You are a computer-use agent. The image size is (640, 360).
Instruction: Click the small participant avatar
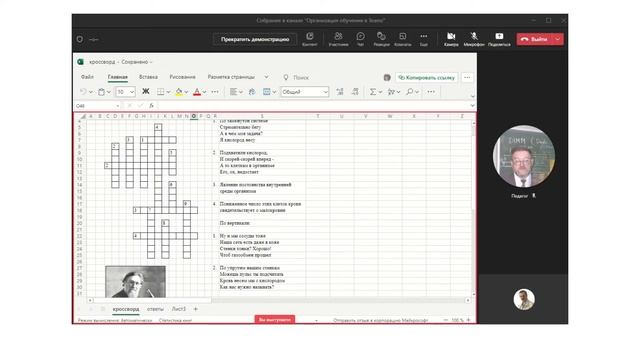(x=524, y=299)
